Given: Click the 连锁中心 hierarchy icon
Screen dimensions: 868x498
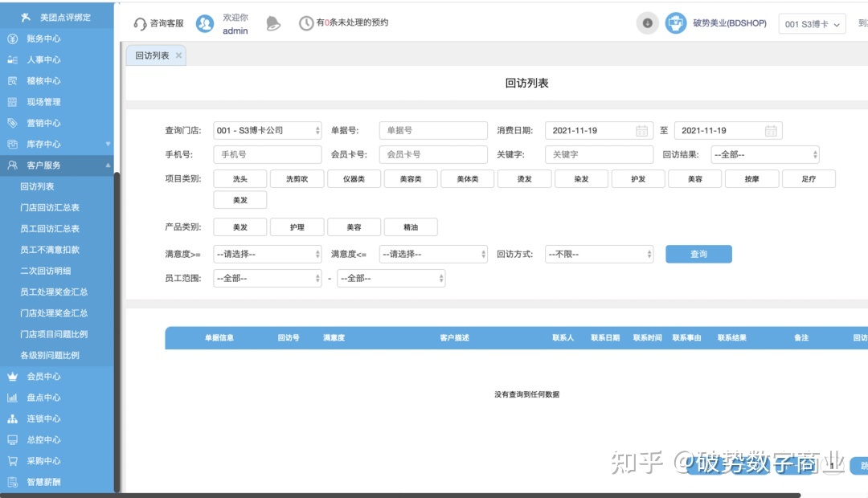Looking at the screenshot, I should [12, 418].
